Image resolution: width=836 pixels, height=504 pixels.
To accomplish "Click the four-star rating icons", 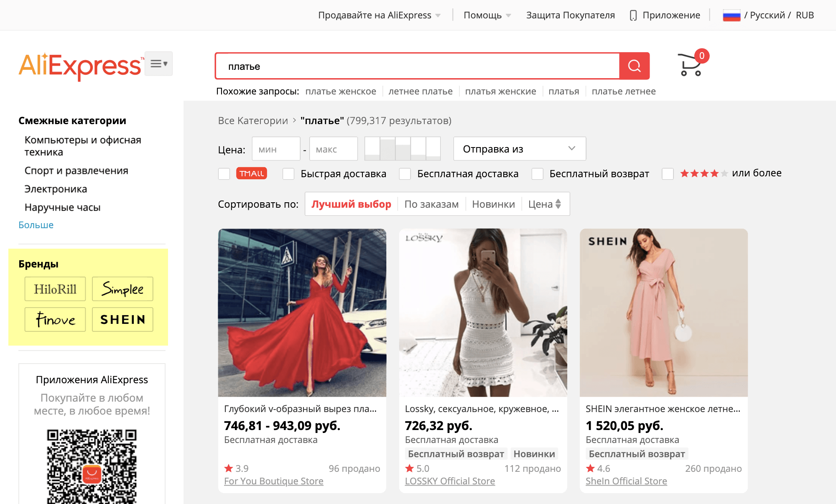I will (704, 173).
